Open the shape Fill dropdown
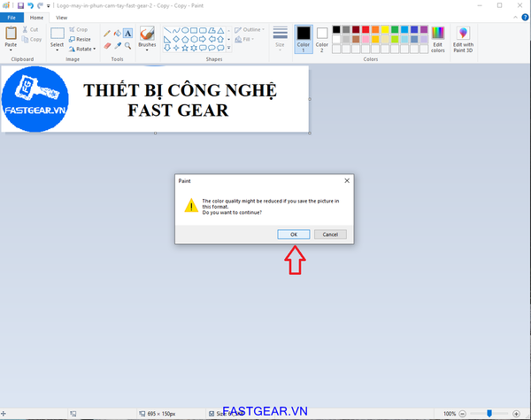 click(244, 39)
